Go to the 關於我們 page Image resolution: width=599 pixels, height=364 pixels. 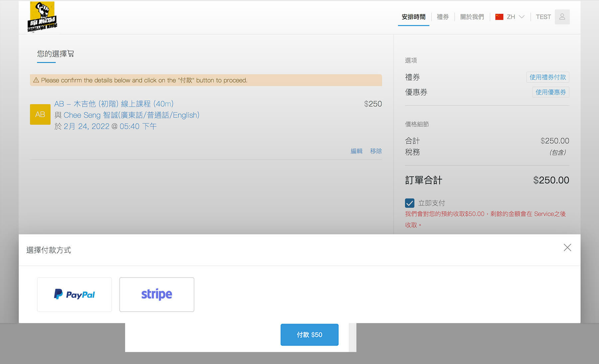coord(472,17)
